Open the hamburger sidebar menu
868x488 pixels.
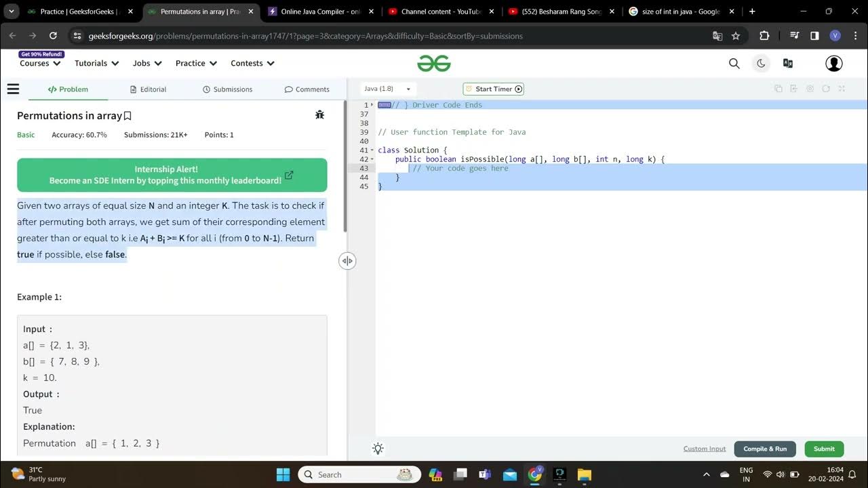13,89
